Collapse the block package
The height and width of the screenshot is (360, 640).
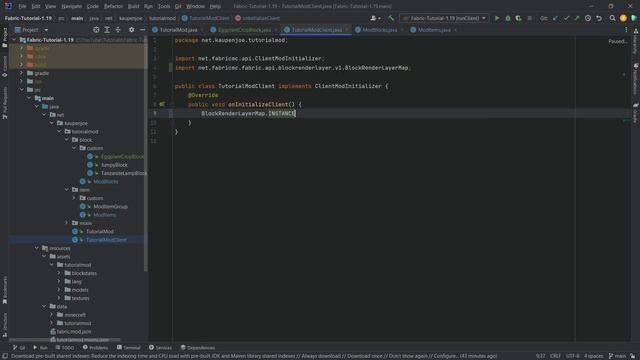(67, 140)
